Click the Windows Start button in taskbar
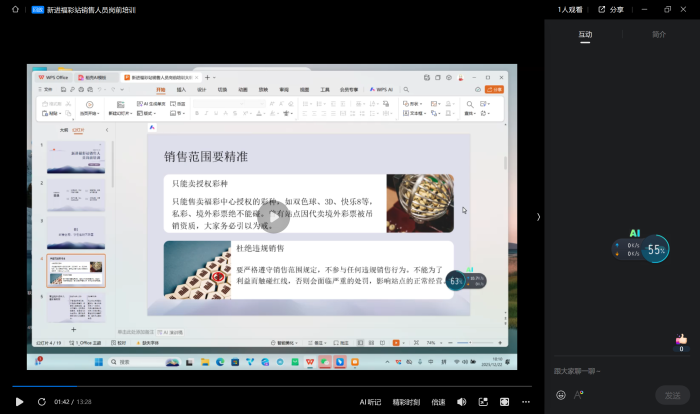The image size is (700, 414). 99,362
